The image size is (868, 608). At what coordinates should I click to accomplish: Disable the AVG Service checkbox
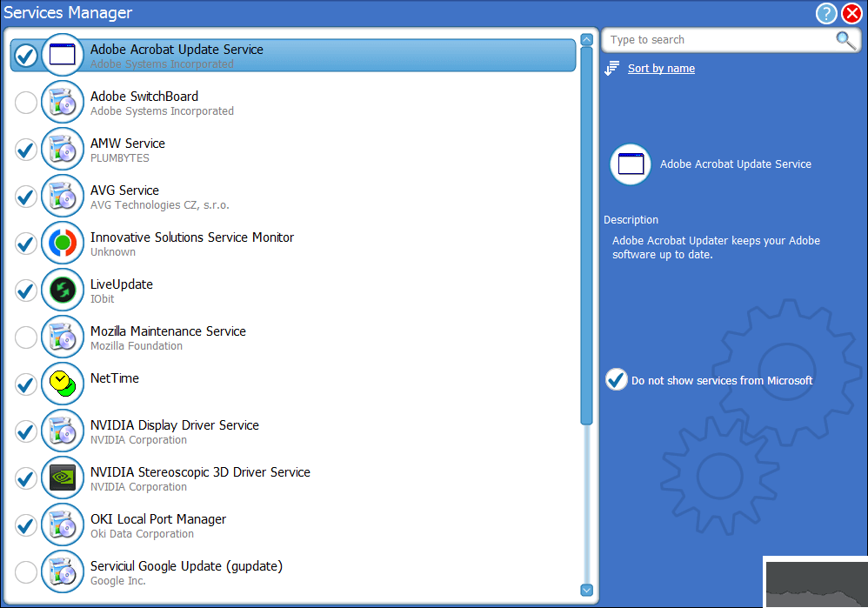click(25, 196)
